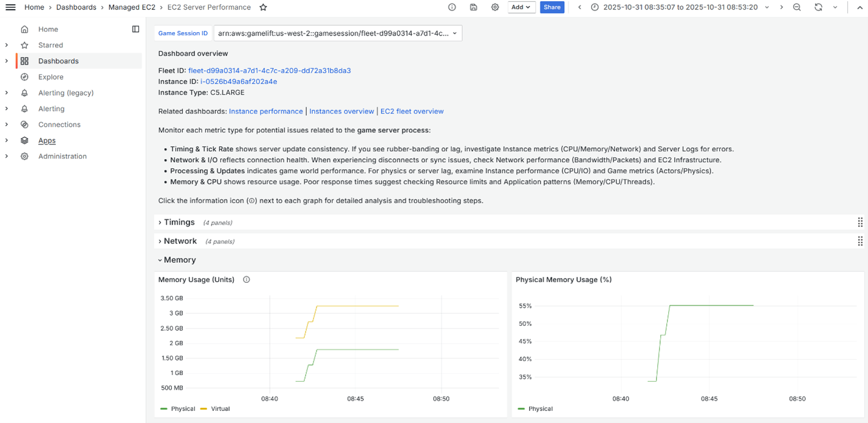Open the Connections section in the sidebar
Screen dimensions: 868x423
coord(59,124)
